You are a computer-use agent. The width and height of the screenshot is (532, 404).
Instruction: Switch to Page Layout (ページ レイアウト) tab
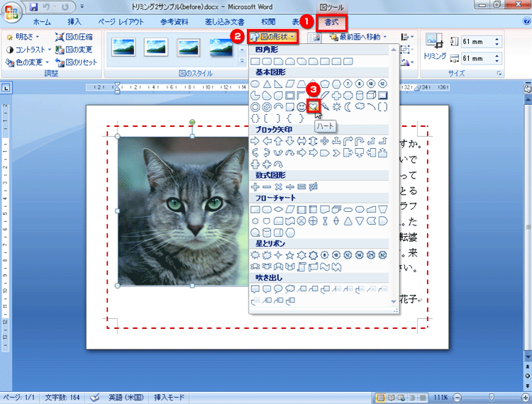tap(121, 22)
